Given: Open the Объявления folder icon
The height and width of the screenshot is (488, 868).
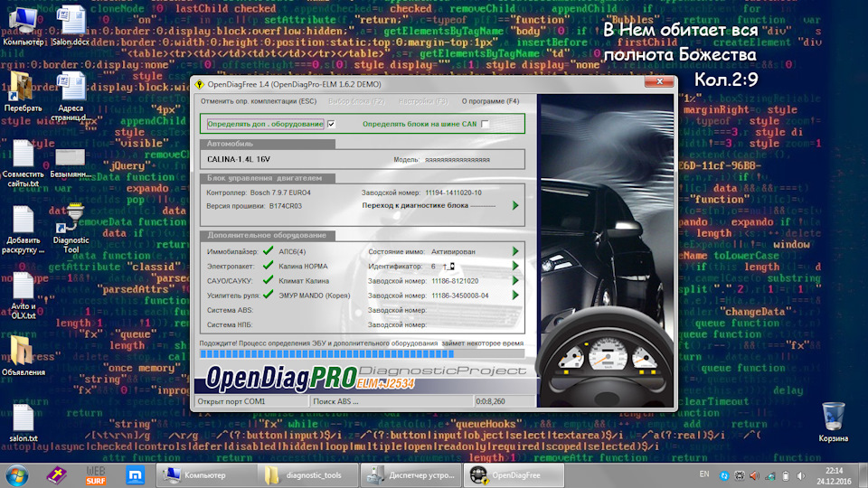Looking at the screenshot, I should pos(23,355).
